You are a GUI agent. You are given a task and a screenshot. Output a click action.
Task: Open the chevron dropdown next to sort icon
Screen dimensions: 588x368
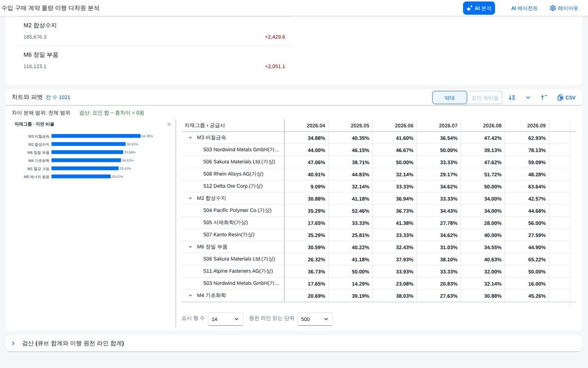(528, 98)
